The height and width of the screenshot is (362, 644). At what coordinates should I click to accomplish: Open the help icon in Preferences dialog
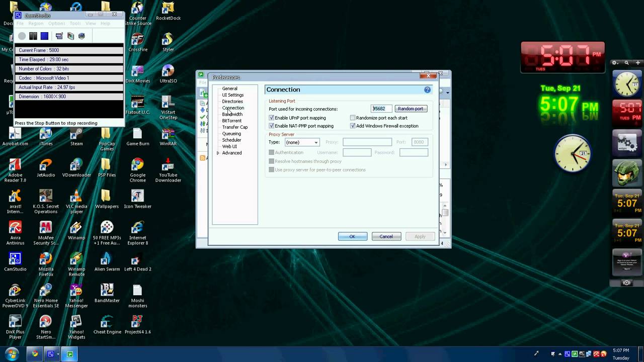pos(427,89)
